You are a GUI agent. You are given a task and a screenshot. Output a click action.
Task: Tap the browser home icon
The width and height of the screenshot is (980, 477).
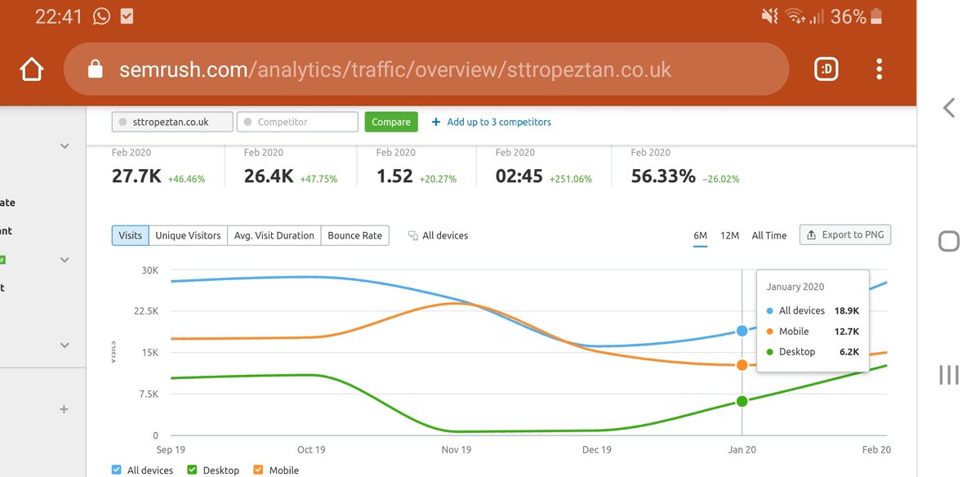tap(31, 69)
